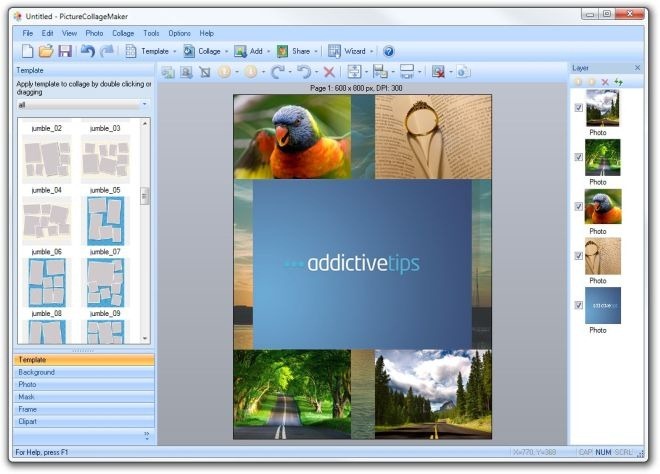Click the template list scrollbar thumb

[x=144, y=196]
